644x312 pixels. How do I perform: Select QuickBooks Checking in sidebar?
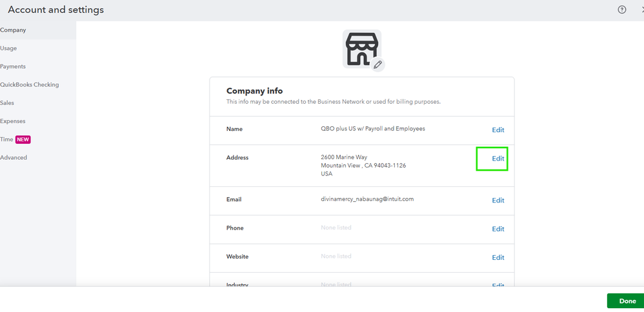[x=30, y=84]
